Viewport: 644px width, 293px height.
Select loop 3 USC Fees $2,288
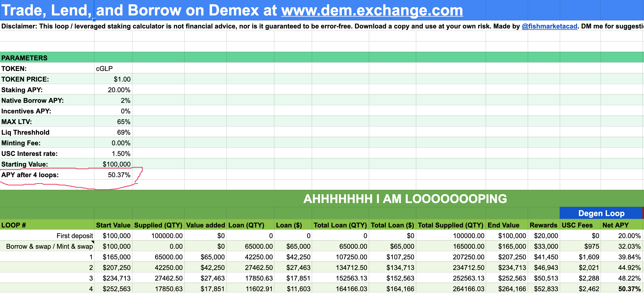(580, 278)
